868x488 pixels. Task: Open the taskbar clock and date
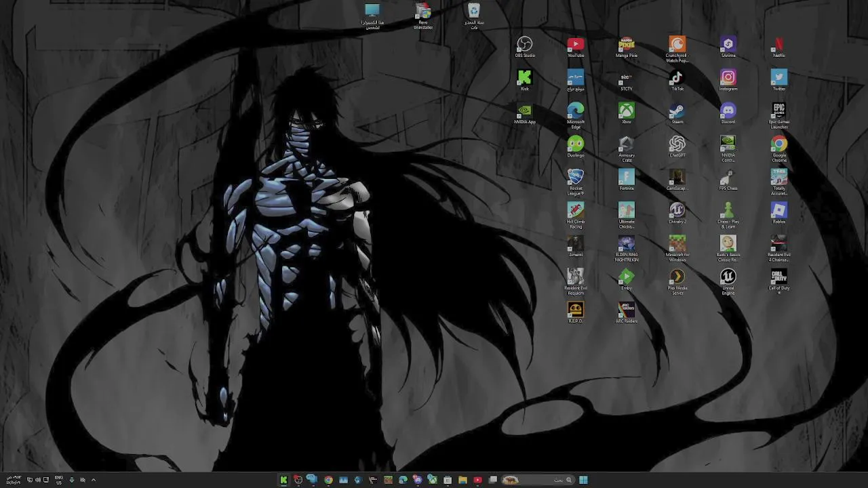[x=13, y=480]
